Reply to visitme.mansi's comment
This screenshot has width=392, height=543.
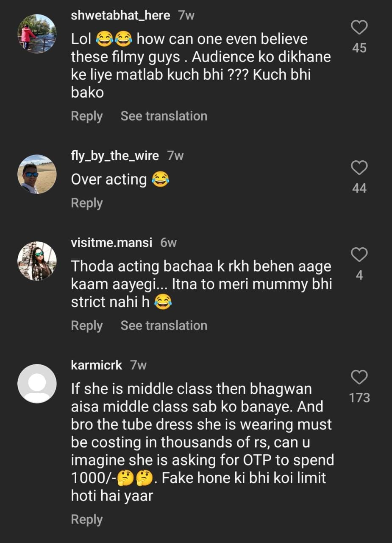87,326
